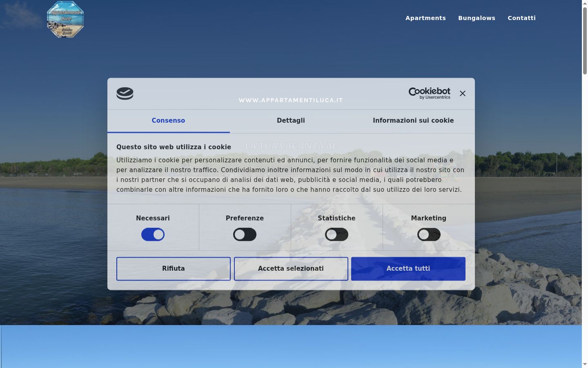Screen dimensions: 588x368
Task: Enable the Preferenze cookie switch
Action: (245, 234)
